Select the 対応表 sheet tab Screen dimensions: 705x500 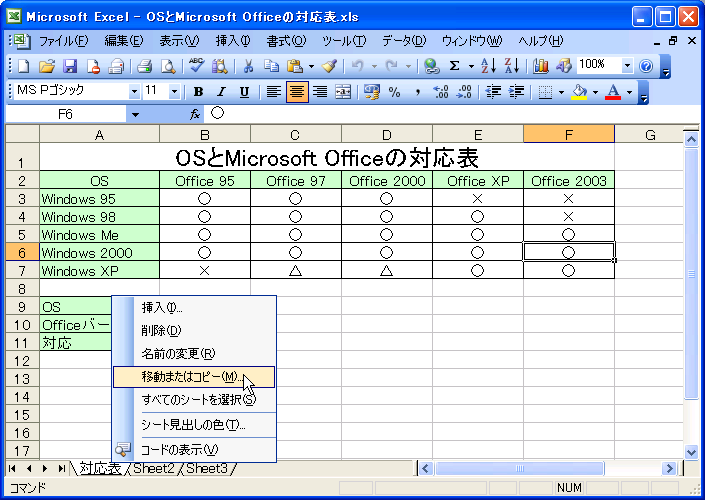tap(100, 469)
